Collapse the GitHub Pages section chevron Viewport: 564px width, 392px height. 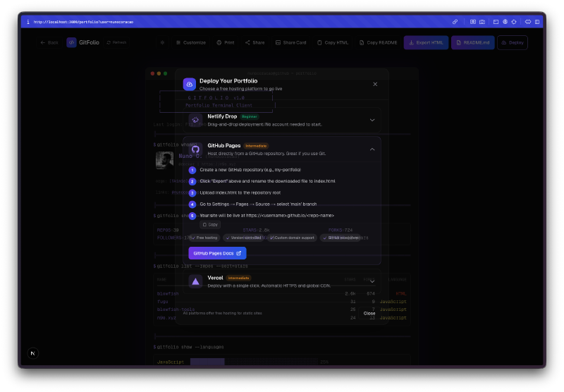[372, 149]
